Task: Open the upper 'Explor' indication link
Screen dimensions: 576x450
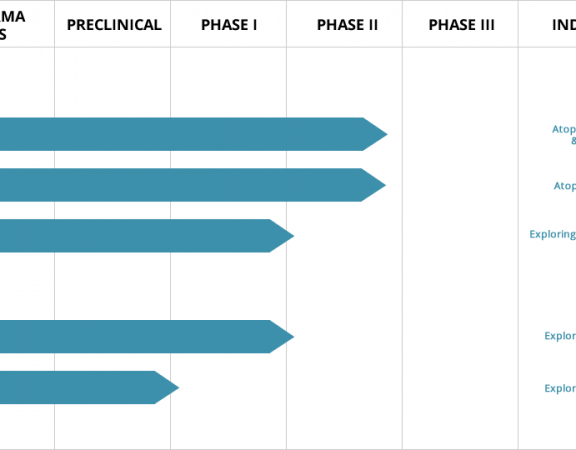Action: pos(560,336)
